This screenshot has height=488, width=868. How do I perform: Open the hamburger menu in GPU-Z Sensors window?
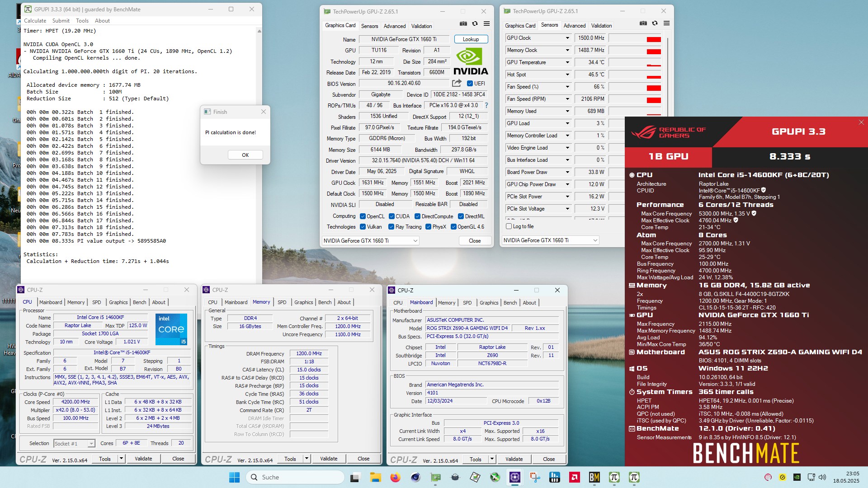[x=666, y=23]
